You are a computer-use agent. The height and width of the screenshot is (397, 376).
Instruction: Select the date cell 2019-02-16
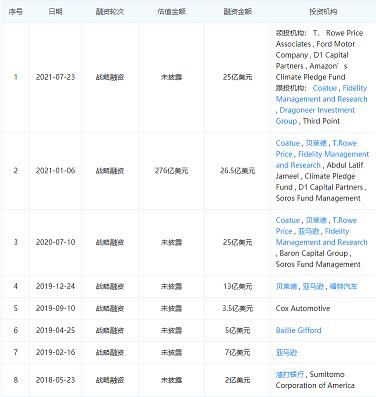[55, 352]
